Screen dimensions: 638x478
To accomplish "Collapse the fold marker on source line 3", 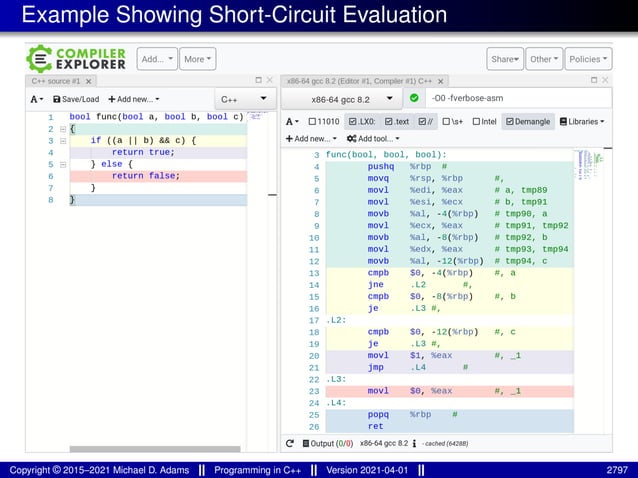I will tap(63, 141).
